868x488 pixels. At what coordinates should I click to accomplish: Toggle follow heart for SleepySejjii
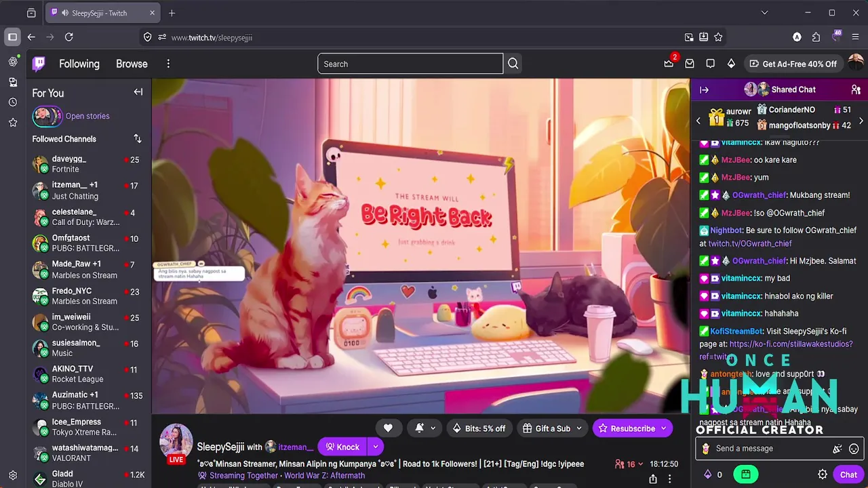point(388,428)
